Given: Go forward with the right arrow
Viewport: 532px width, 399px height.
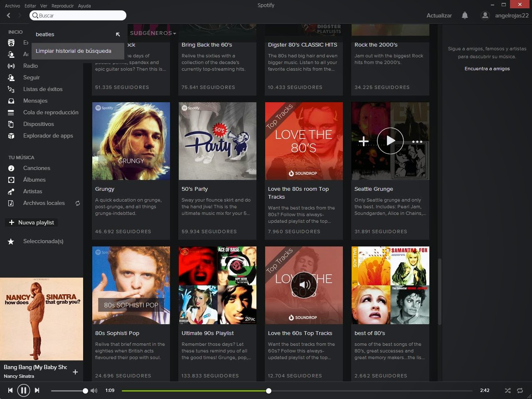Looking at the screenshot, I should (20, 15).
